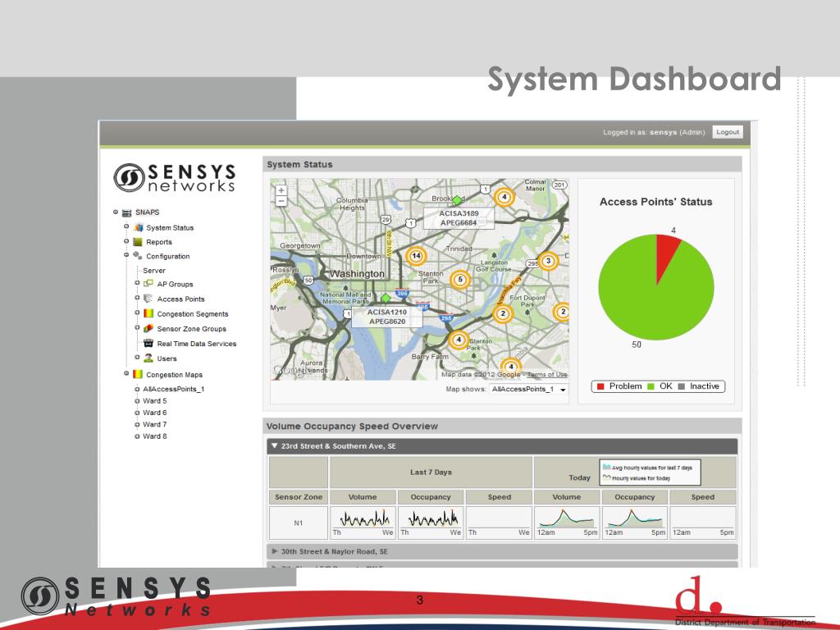Click the ACISA1210 APEG8620 map label

pyautogui.click(x=387, y=317)
